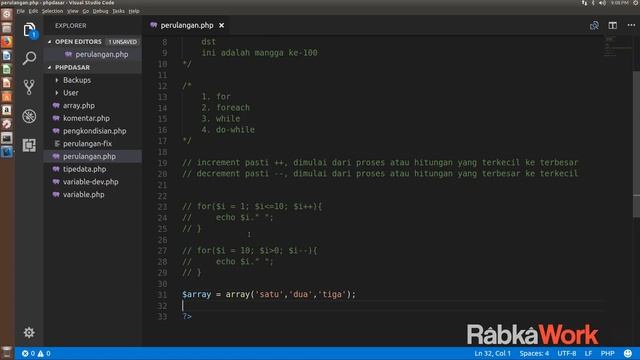Click php icon next to array.php
Screen dimensions: 640x360
click(56, 105)
